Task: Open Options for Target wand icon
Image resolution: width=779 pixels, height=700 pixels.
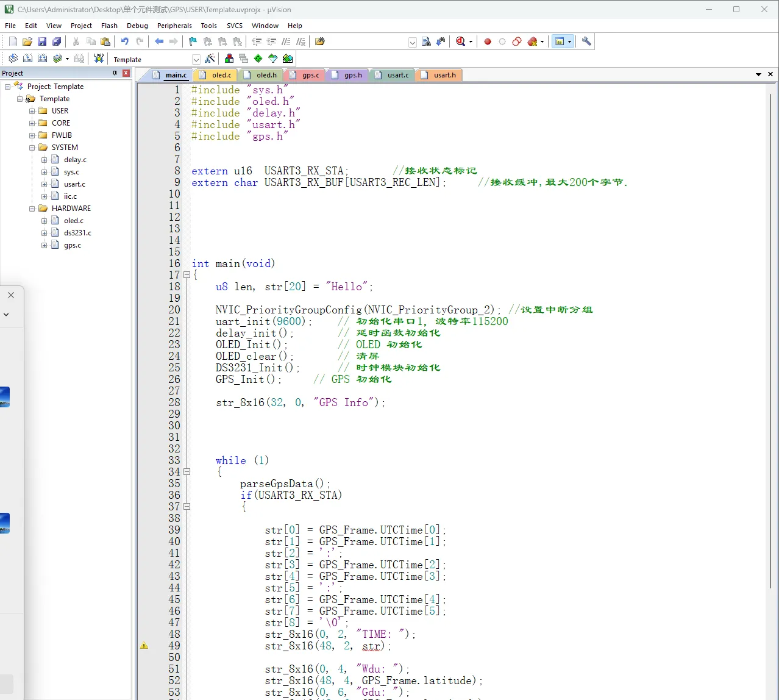Action: pos(210,59)
